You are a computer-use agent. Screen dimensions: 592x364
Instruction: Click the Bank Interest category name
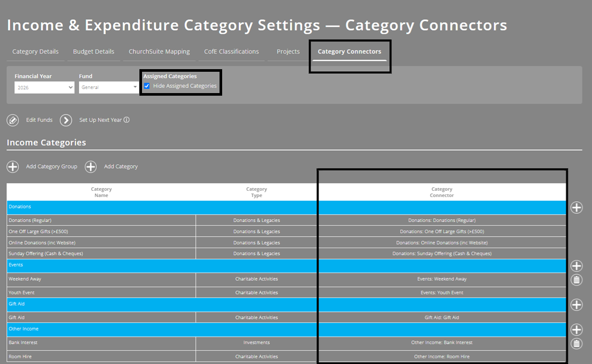pyautogui.click(x=23, y=343)
